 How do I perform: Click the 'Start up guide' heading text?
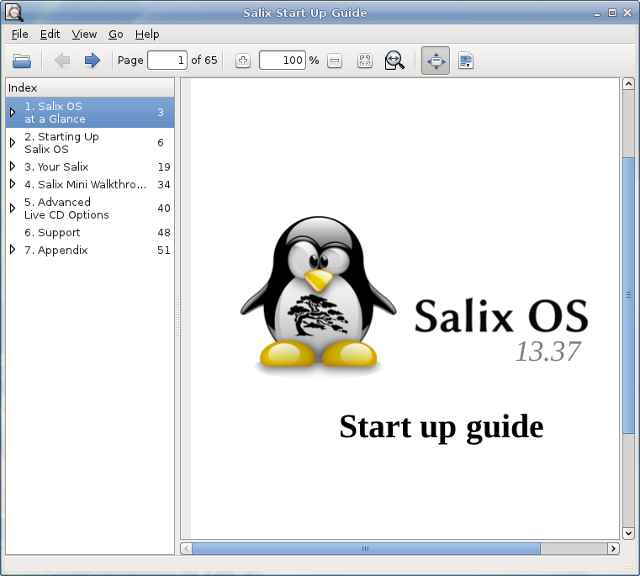(x=441, y=427)
